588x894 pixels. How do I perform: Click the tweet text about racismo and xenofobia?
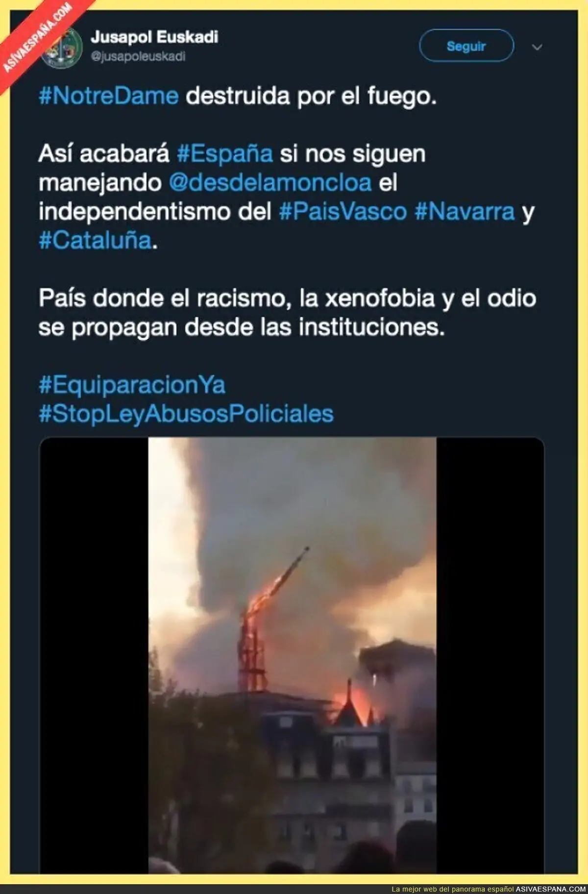288,313
